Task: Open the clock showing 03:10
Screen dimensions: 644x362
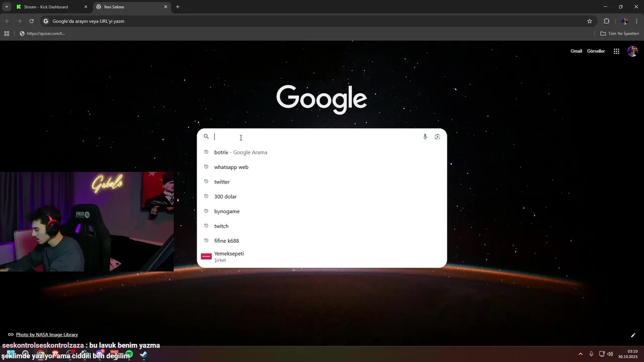Action: click(628, 354)
